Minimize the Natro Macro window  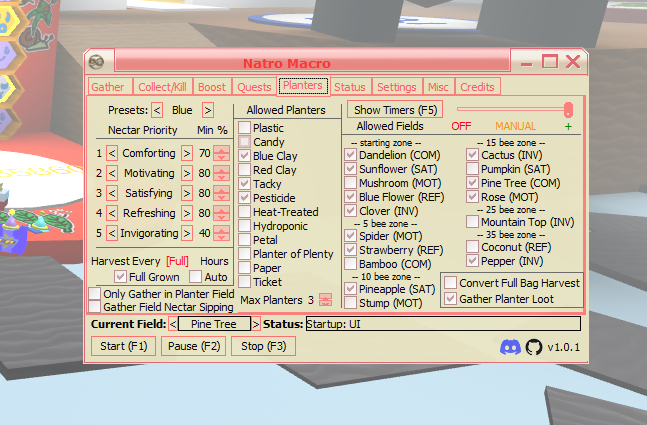526,63
